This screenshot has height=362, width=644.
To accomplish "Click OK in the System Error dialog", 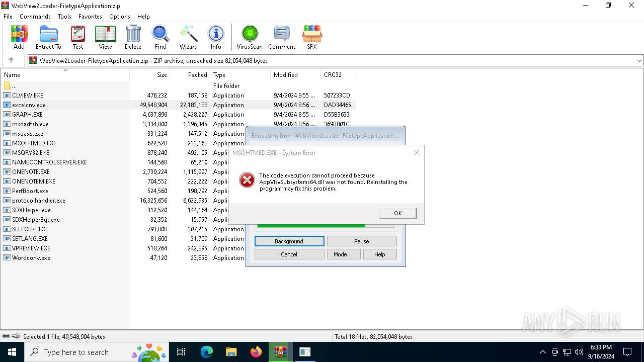I will point(397,213).
